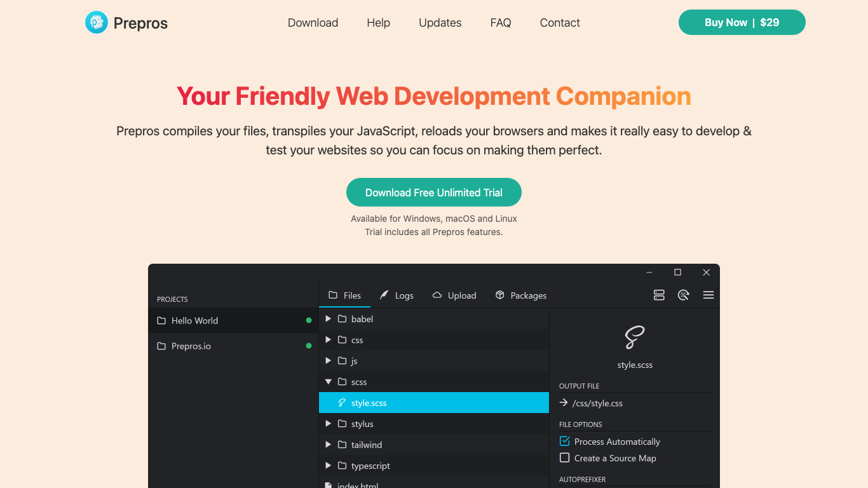Enable Create a Source Map checkbox
Screen dimensions: 868x488
[x=564, y=457]
